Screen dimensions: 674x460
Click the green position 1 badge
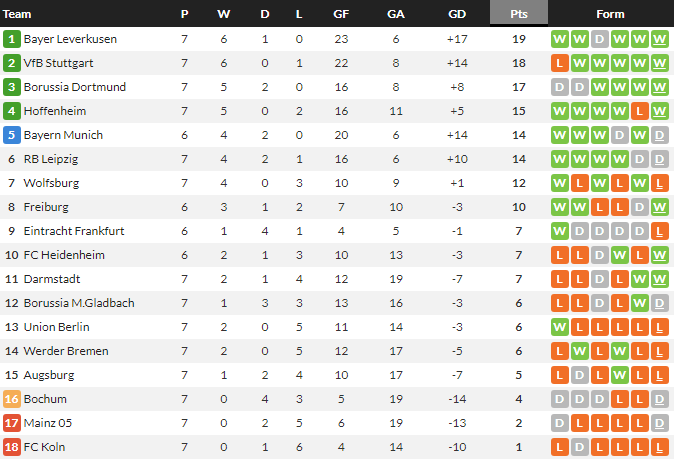tap(12, 39)
